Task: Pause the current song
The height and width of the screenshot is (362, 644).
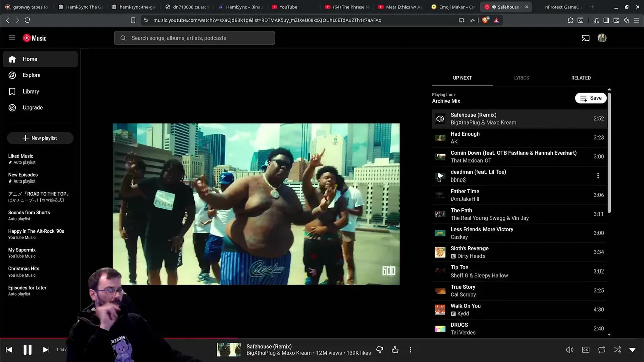Action: click(x=27, y=350)
